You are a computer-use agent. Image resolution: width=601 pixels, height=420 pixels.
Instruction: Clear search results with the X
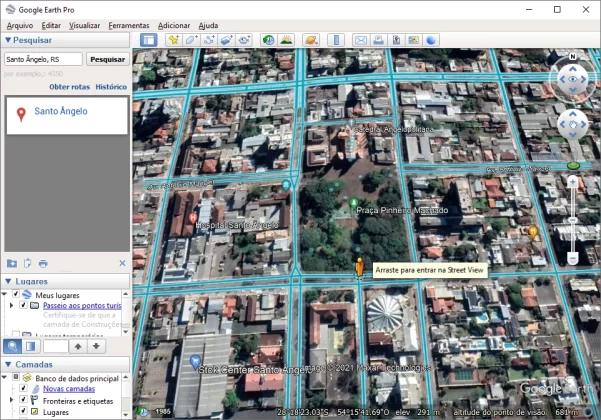tap(122, 263)
